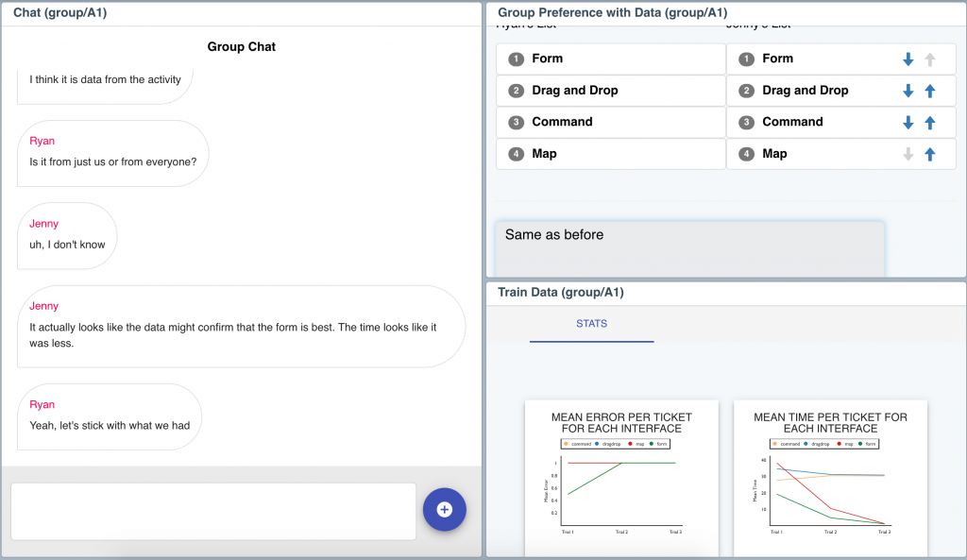Screen dimensions: 967x560
Task: Move Command up in Jenny's list
Action: pos(930,123)
